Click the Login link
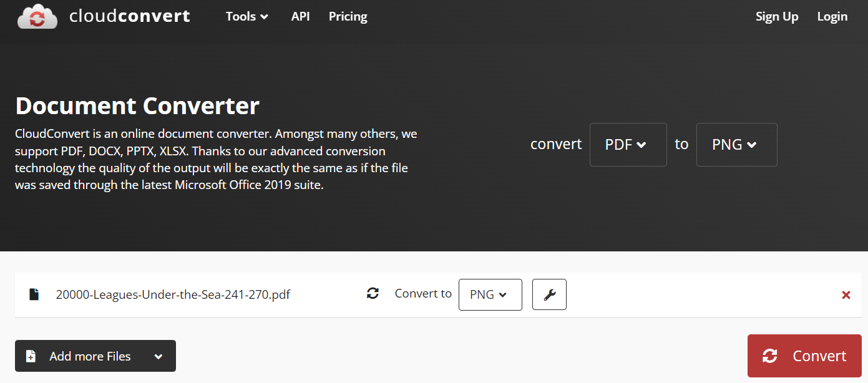The image size is (868, 383). (x=832, y=17)
